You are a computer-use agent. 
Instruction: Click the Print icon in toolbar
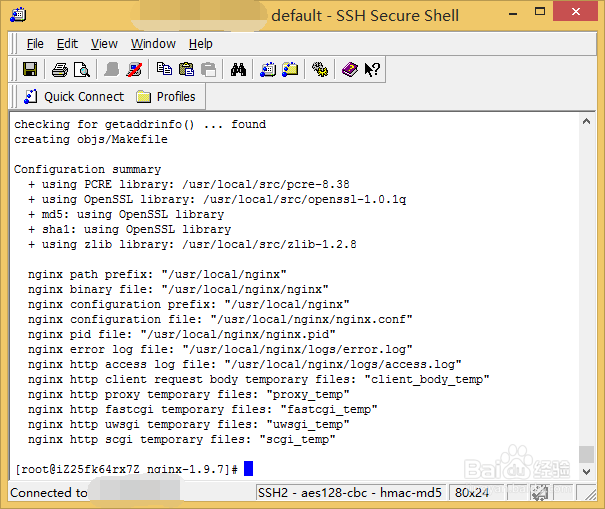click(x=60, y=69)
